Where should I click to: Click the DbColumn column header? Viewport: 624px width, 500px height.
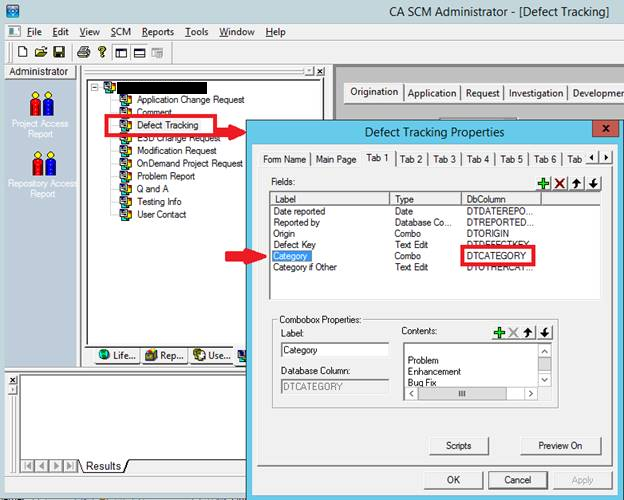click(501, 199)
